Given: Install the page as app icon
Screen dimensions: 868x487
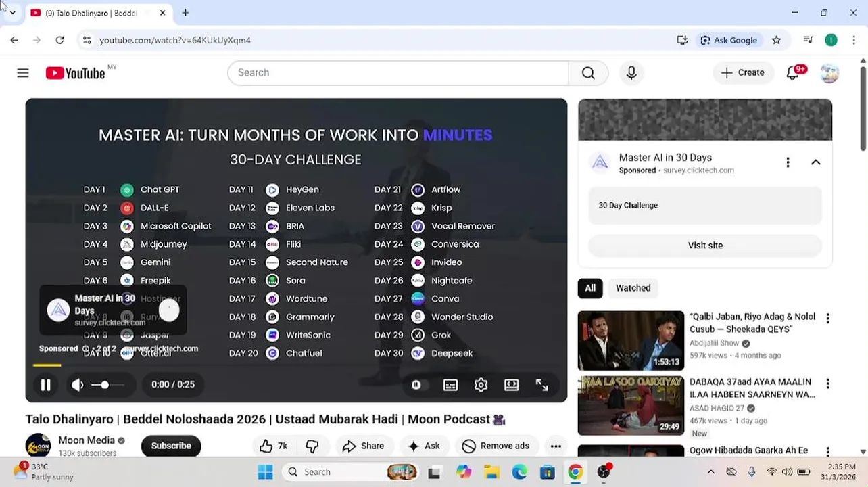Looking at the screenshot, I should [682, 40].
